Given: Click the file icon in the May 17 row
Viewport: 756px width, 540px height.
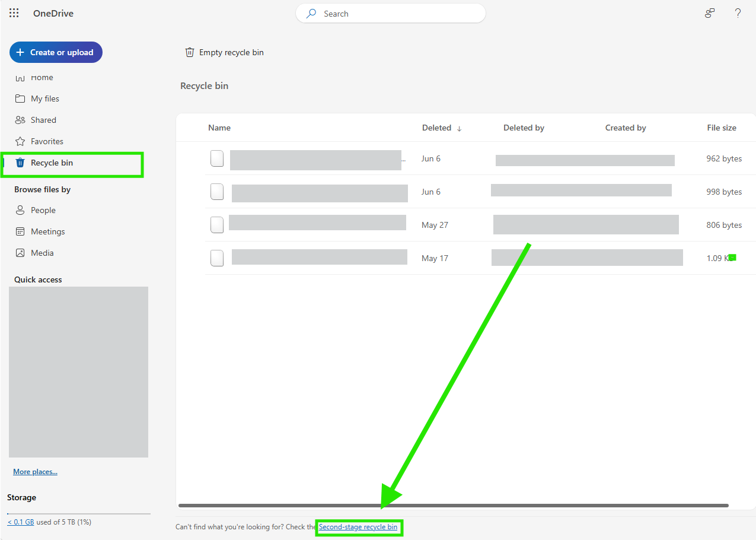Looking at the screenshot, I should pyautogui.click(x=218, y=258).
